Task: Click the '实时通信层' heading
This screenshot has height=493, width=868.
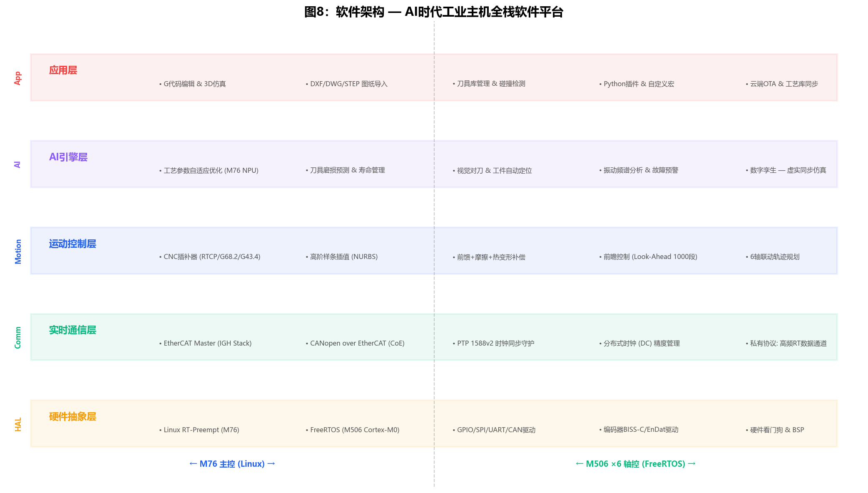Action: [72, 330]
